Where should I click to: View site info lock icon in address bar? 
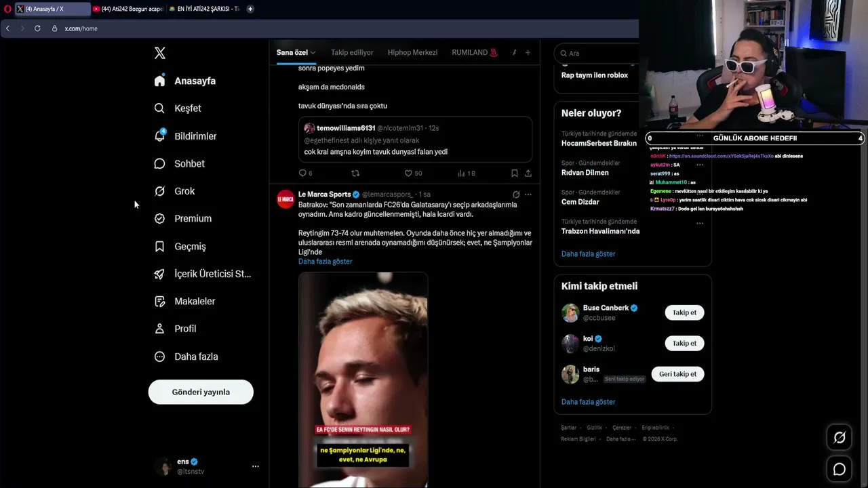tap(55, 28)
